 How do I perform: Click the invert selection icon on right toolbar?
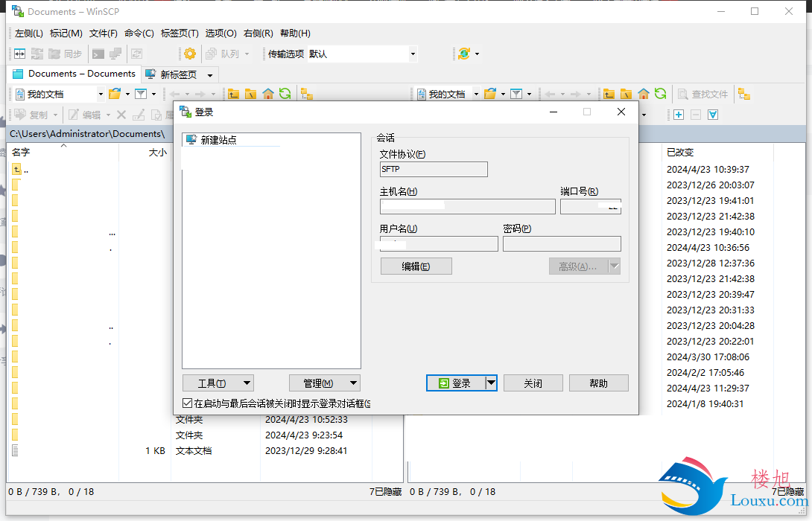coord(713,115)
